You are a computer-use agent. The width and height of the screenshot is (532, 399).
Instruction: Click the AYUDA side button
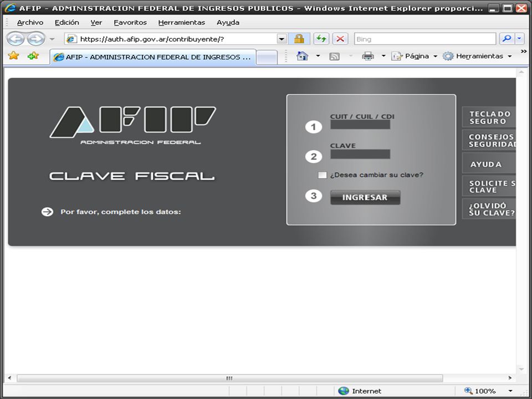(x=489, y=164)
